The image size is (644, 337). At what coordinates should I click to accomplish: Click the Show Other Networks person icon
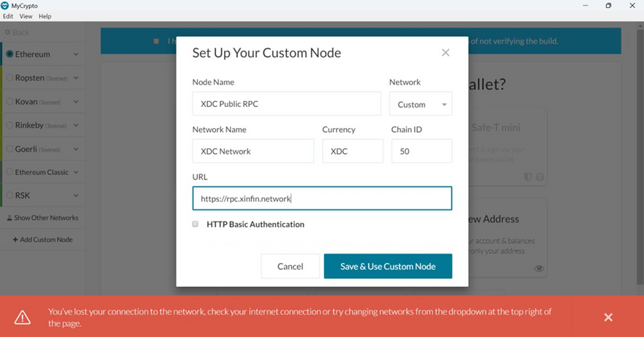pyautogui.click(x=10, y=218)
